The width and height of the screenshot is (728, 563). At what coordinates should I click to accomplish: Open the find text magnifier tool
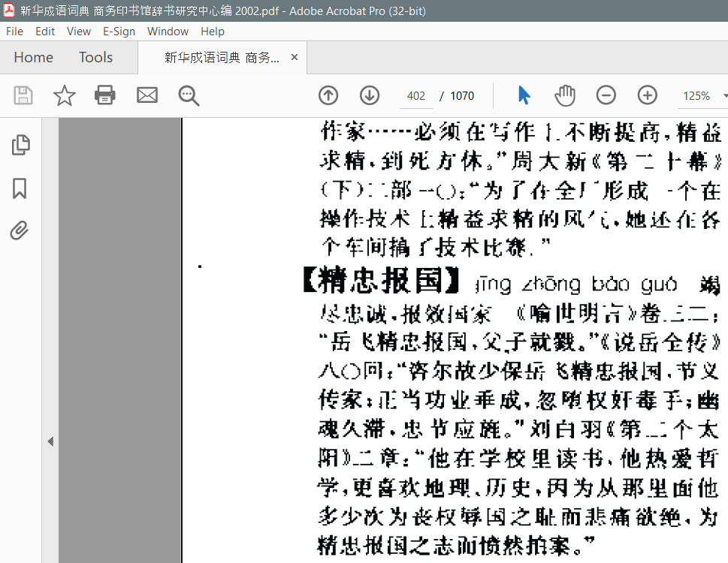point(189,95)
